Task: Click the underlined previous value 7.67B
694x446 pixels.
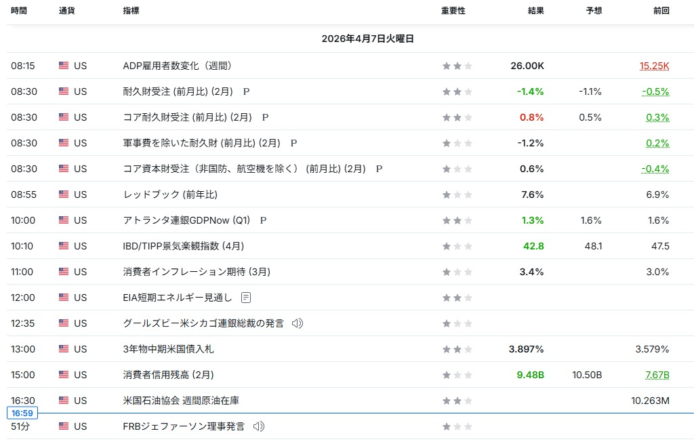Action: click(x=656, y=375)
